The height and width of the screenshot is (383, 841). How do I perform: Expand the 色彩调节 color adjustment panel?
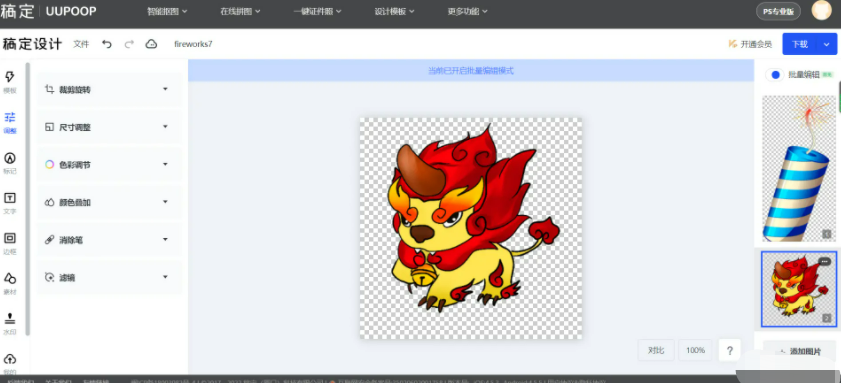point(109,164)
